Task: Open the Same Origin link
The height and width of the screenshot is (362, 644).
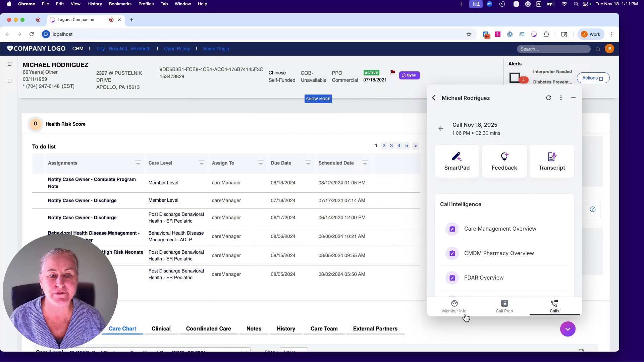Action: click(216, 49)
